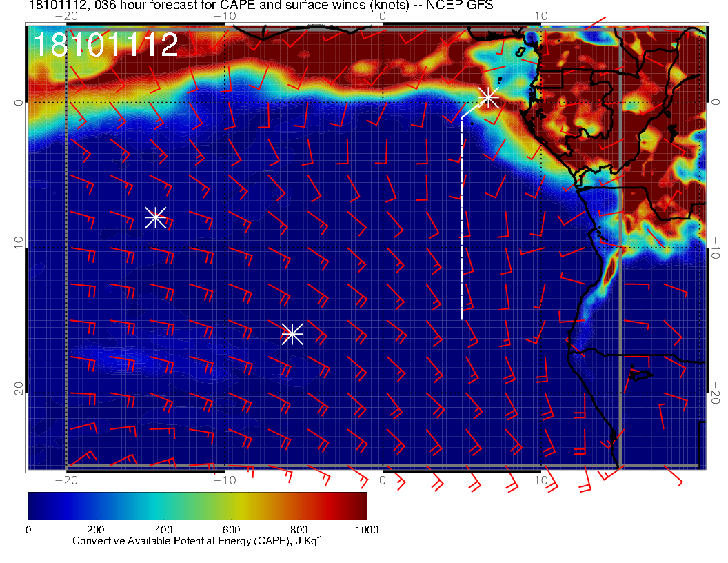Click the left axis latitude label -20
The height and width of the screenshot is (563, 728).
point(18,393)
